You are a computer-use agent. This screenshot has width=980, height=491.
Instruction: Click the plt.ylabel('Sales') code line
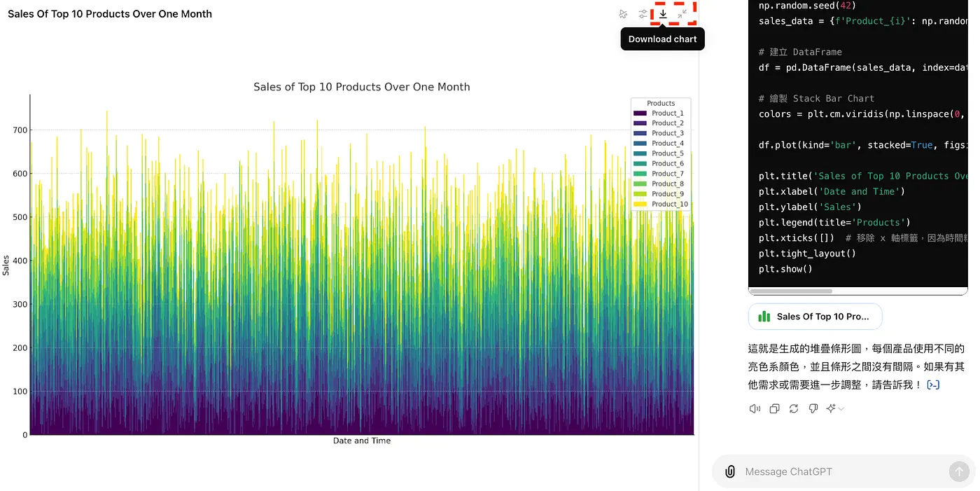(810, 207)
